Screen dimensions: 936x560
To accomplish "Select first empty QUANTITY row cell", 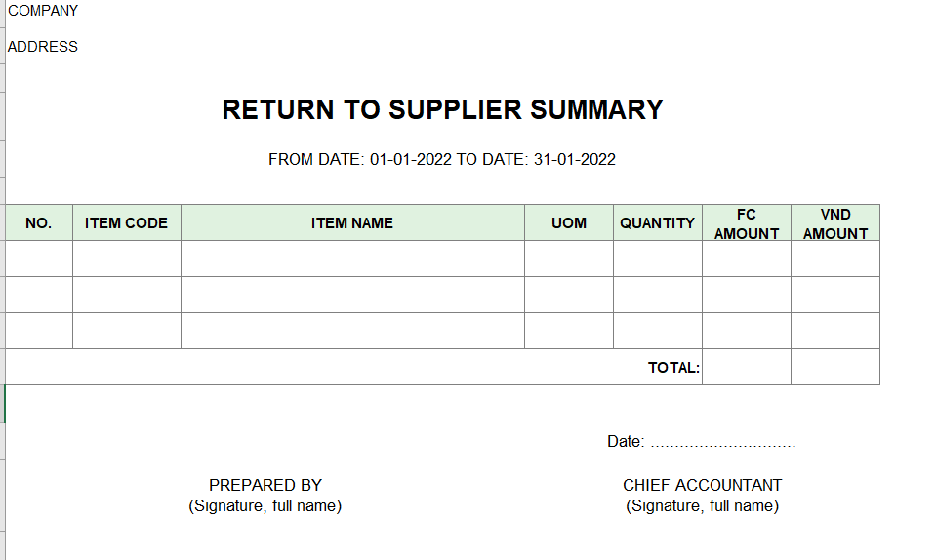I will pyautogui.click(x=658, y=259).
